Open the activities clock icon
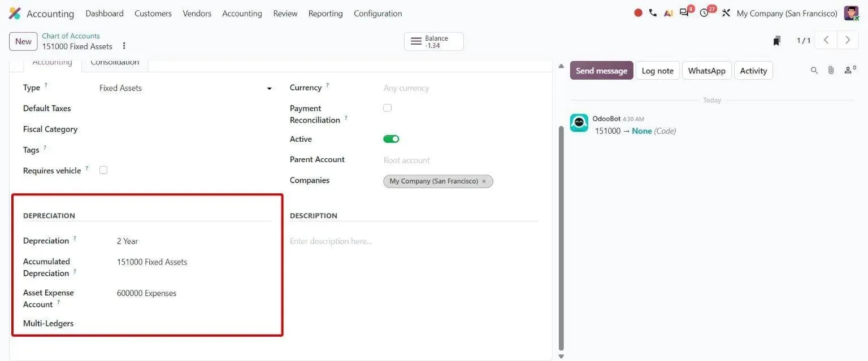Viewport: 868px width, 361px height. tap(705, 12)
